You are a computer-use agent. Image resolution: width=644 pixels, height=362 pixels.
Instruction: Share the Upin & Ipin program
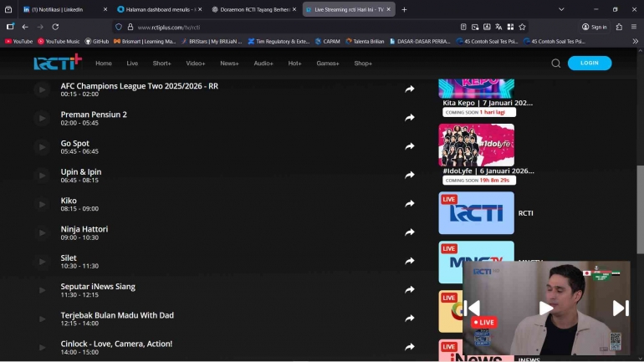[x=410, y=176]
